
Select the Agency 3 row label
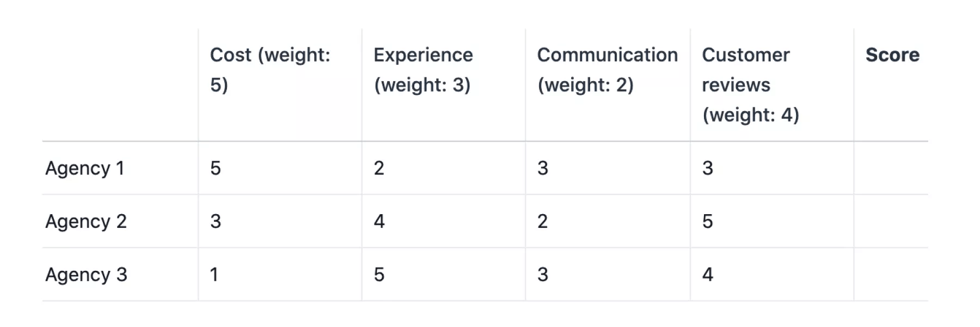(86, 275)
